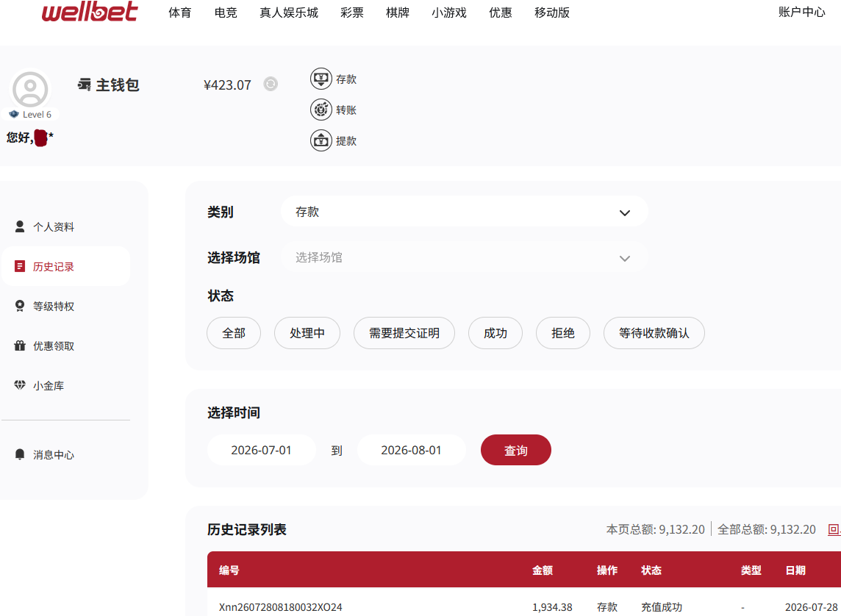The height and width of the screenshot is (616, 841).
Task: Open the 电竞 menu
Action: coord(226,12)
